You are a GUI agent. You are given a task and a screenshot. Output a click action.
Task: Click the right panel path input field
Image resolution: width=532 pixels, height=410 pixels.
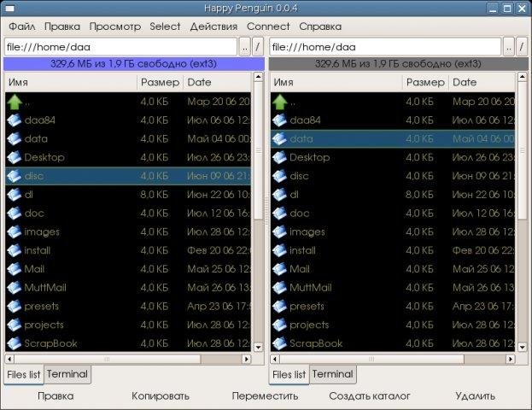384,46
